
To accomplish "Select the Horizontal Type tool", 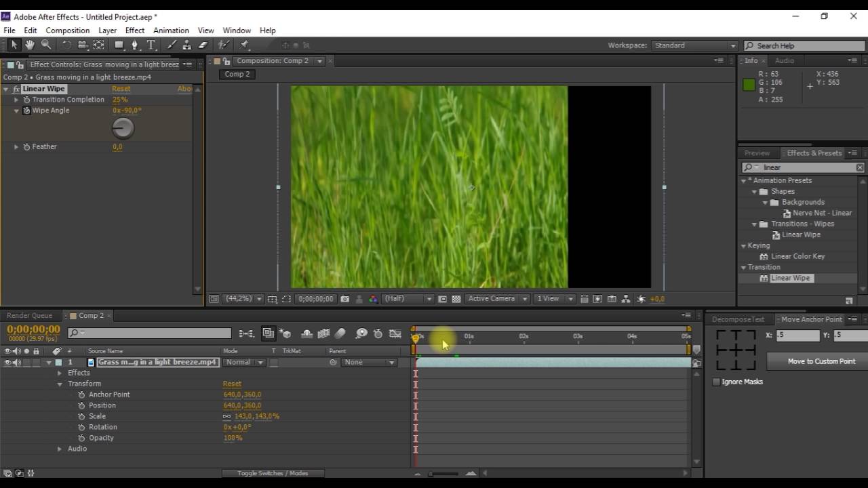I will [x=151, y=45].
